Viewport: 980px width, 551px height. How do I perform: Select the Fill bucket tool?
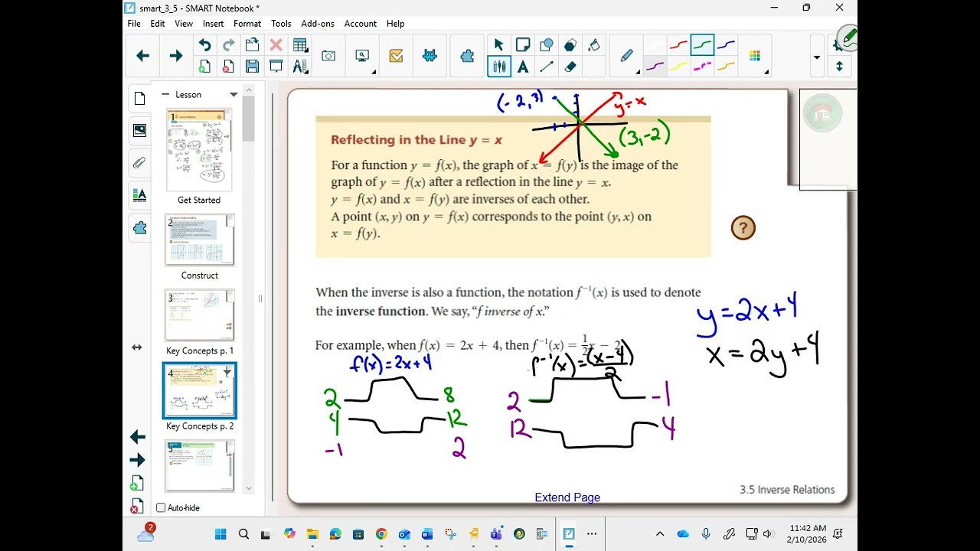point(594,45)
